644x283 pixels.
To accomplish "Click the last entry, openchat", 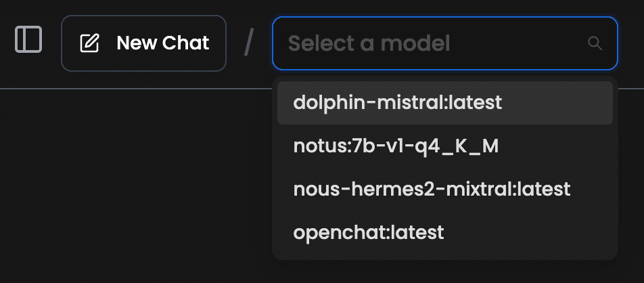I will pos(445,233).
